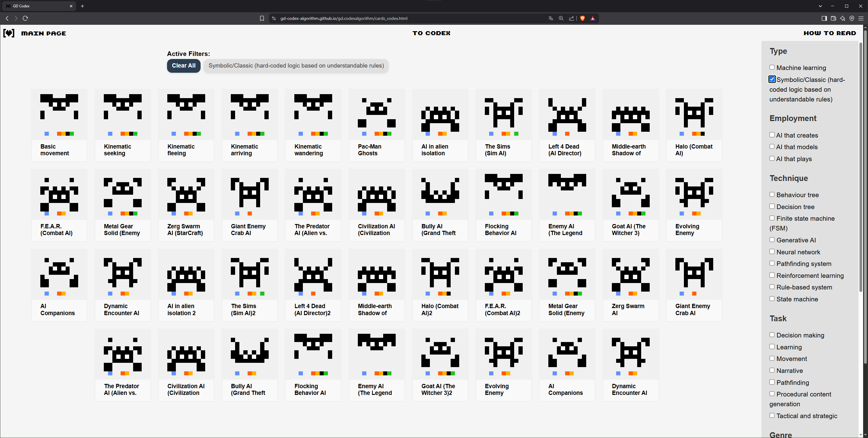Enable the Pathfinding system filter
The width and height of the screenshot is (868, 438).
[x=772, y=263]
